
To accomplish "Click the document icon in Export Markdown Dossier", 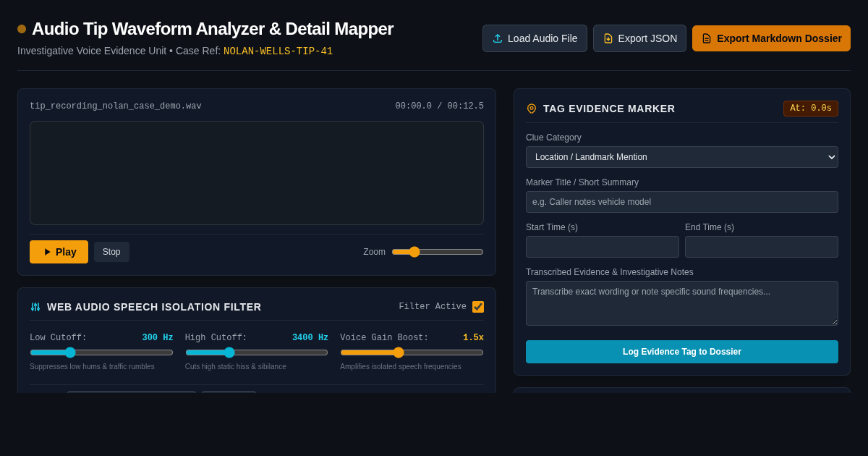I will click(707, 38).
